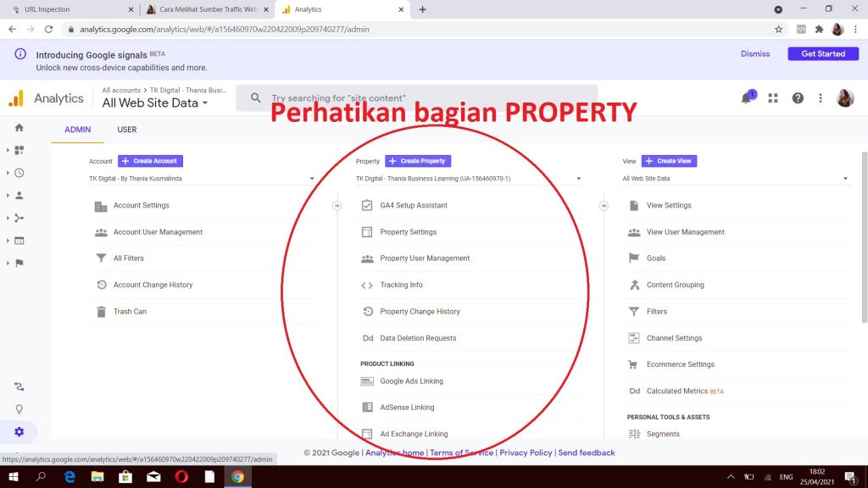Open Analytics account profile avatar
868x488 pixels.
pos(845,98)
